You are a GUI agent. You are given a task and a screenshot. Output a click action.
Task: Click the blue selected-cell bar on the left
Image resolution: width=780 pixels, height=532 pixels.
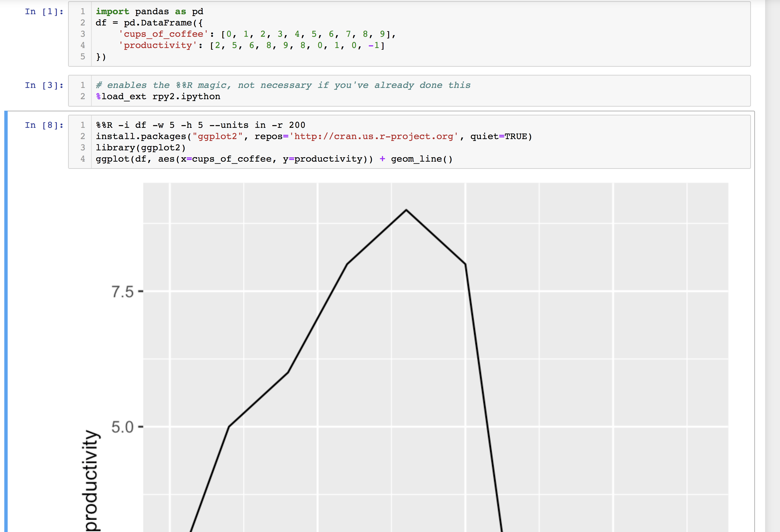pyautogui.click(x=6, y=319)
